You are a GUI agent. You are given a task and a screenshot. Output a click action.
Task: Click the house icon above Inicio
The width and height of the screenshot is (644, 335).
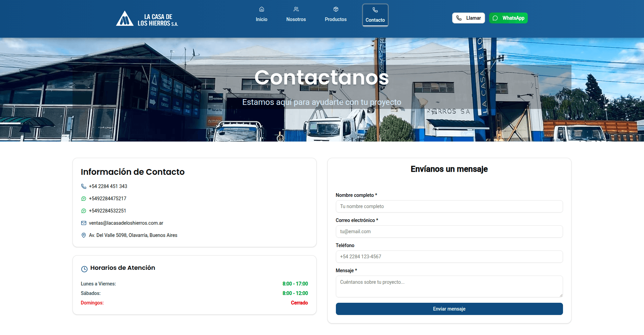point(261,9)
